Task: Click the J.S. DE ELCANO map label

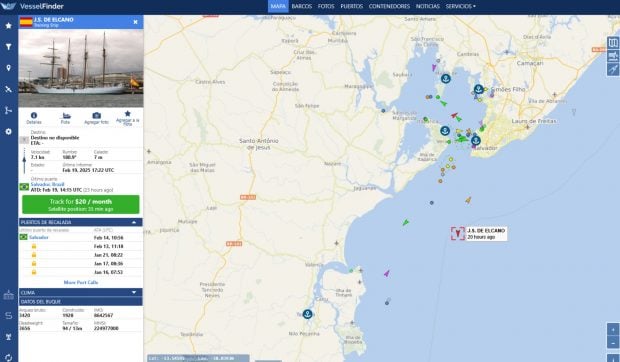Action: pos(486,234)
